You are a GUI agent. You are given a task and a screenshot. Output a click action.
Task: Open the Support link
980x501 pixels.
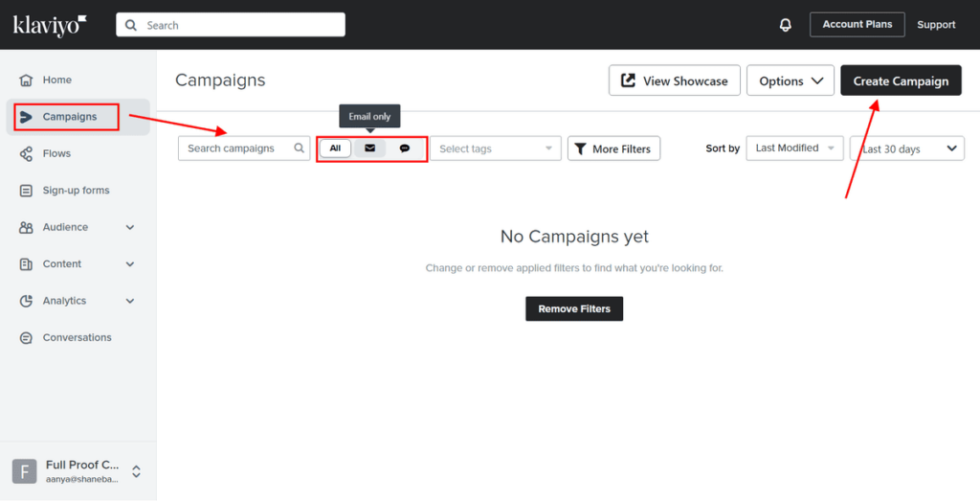tap(936, 25)
